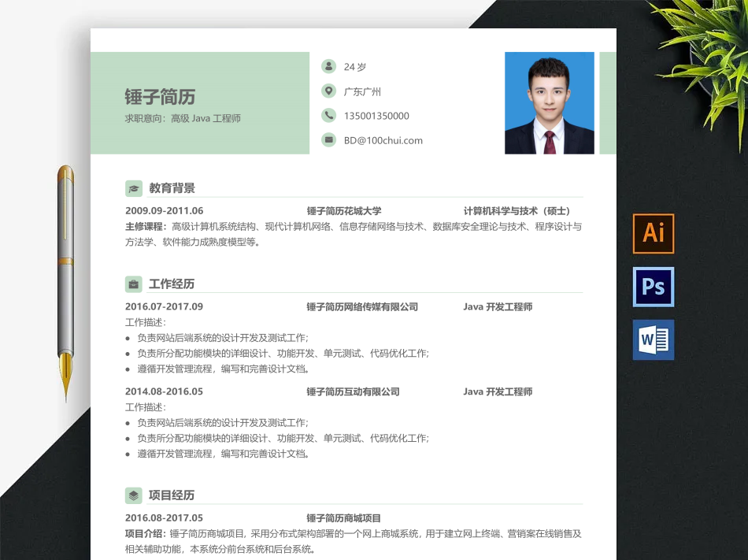The width and height of the screenshot is (748, 560).
Task: Click the date 2009.09-2011.06
Action: [x=164, y=211]
